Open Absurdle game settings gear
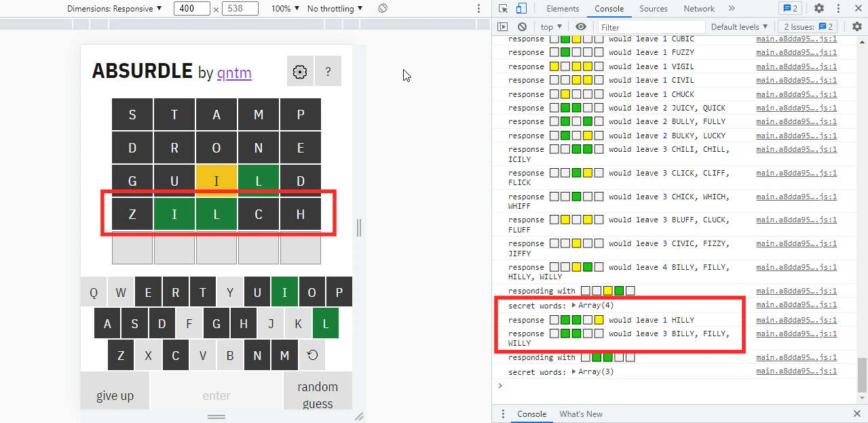 click(300, 71)
